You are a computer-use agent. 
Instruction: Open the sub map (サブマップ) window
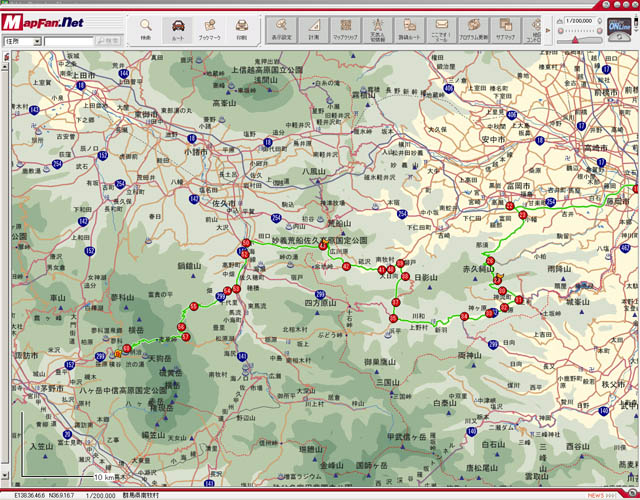[505, 27]
